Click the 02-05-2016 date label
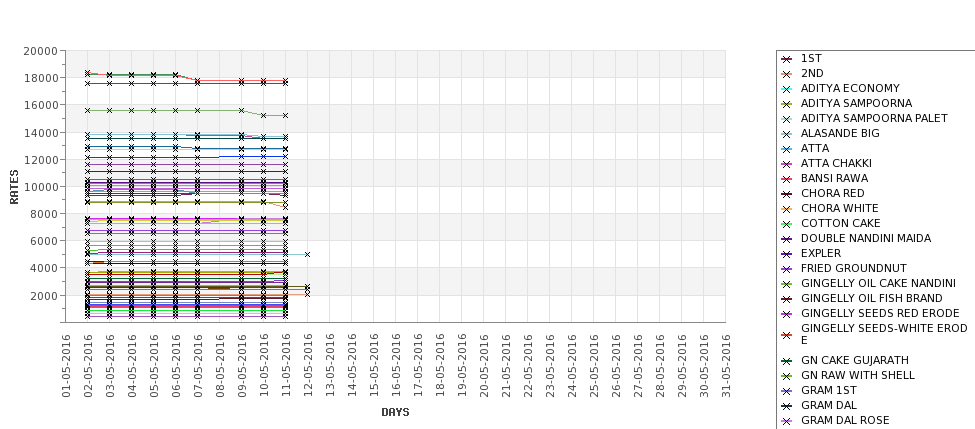The height and width of the screenshot is (429, 975). [x=88, y=366]
